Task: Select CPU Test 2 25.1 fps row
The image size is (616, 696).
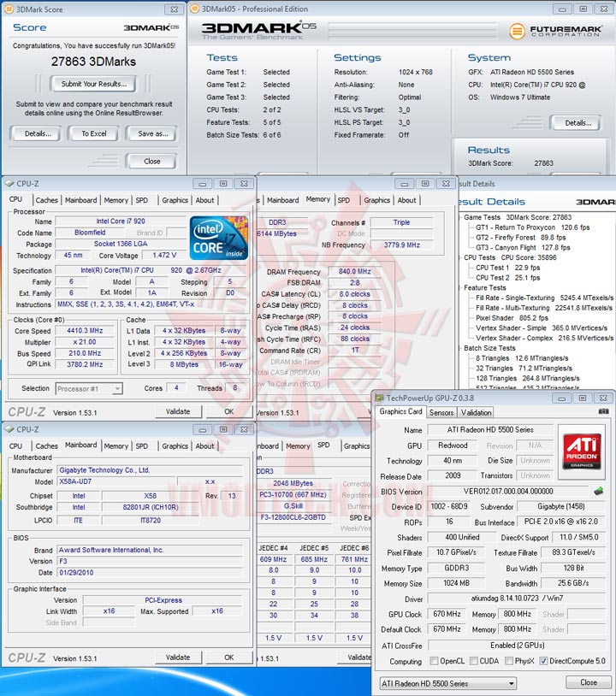Action: point(507,277)
